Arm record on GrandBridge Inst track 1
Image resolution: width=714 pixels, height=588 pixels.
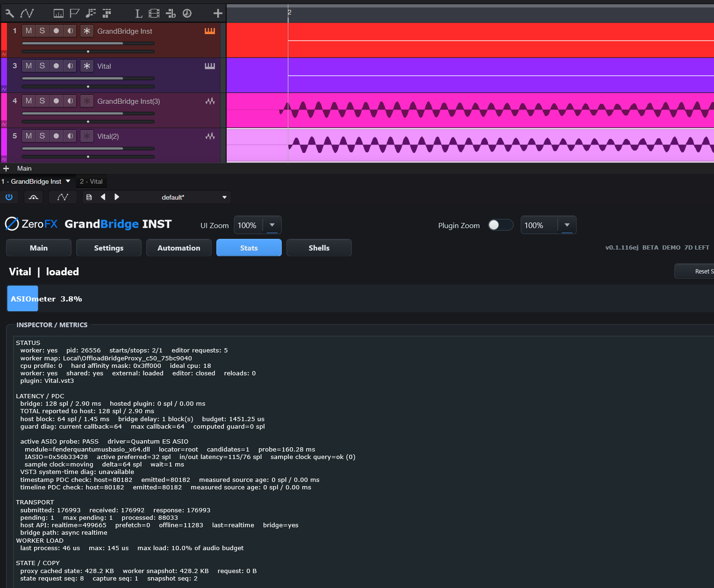click(x=56, y=31)
